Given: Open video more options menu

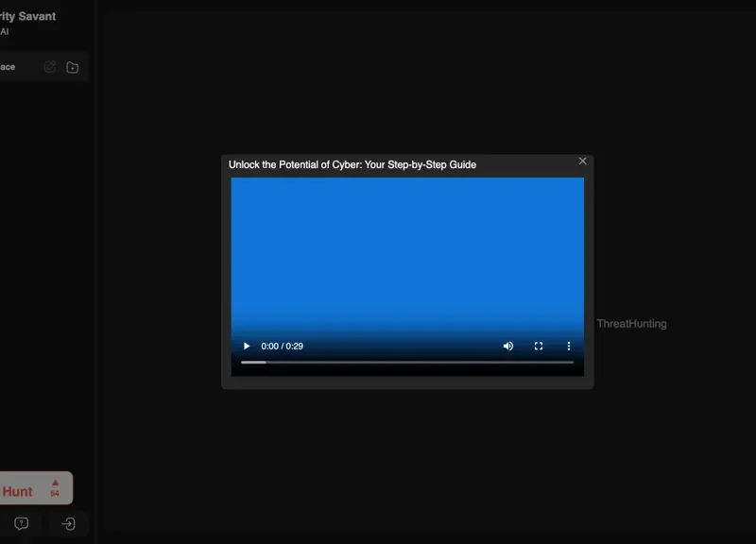Looking at the screenshot, I should click(x=569, y=347).
